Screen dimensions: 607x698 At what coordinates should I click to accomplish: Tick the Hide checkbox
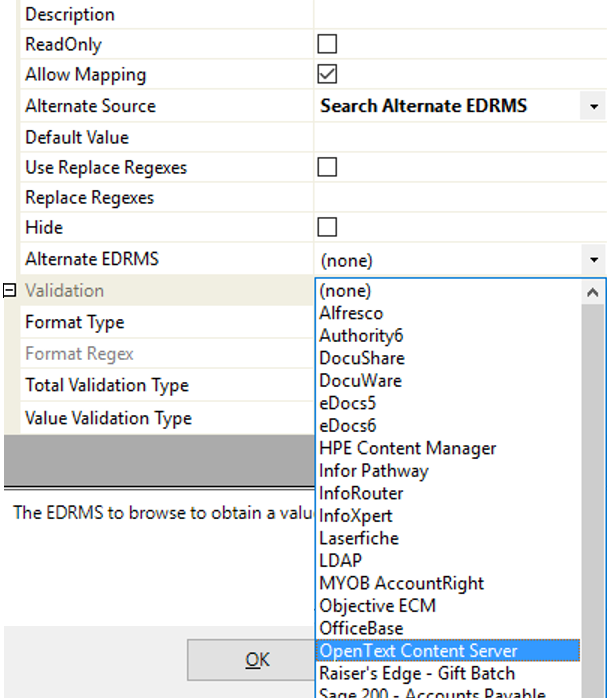(327, 227)
